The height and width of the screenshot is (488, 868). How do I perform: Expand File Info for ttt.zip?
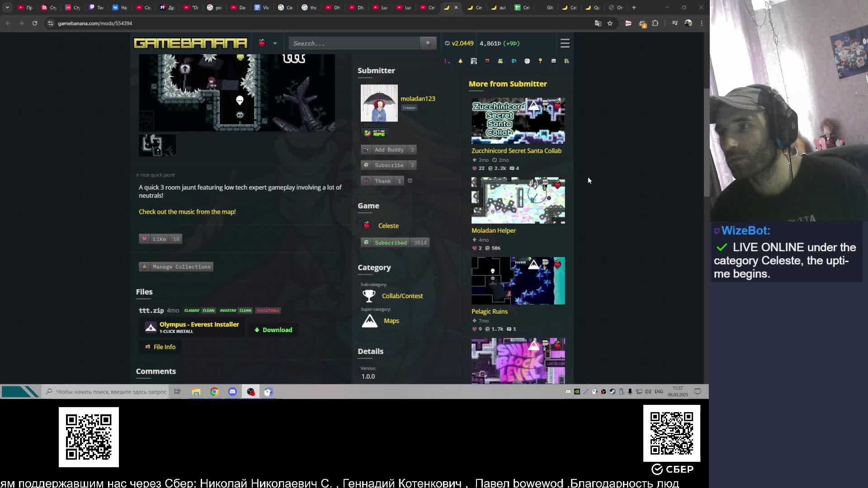click(160, 347)
